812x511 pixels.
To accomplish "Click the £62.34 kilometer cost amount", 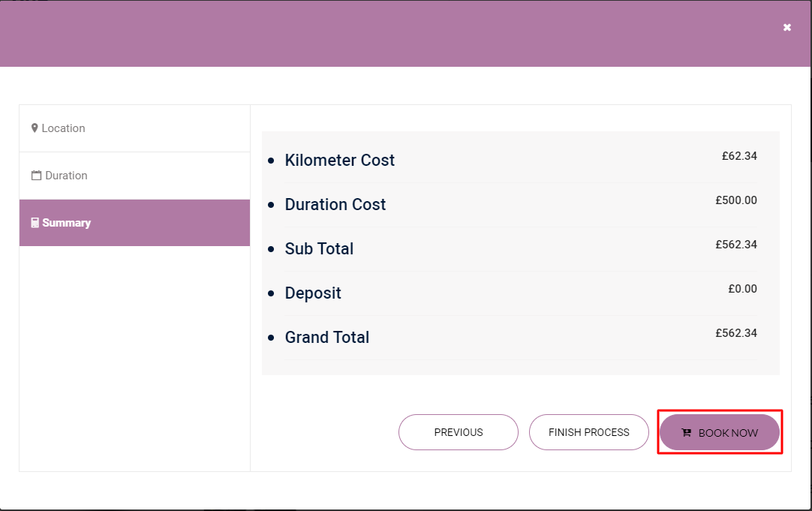I will coord(739,156).
